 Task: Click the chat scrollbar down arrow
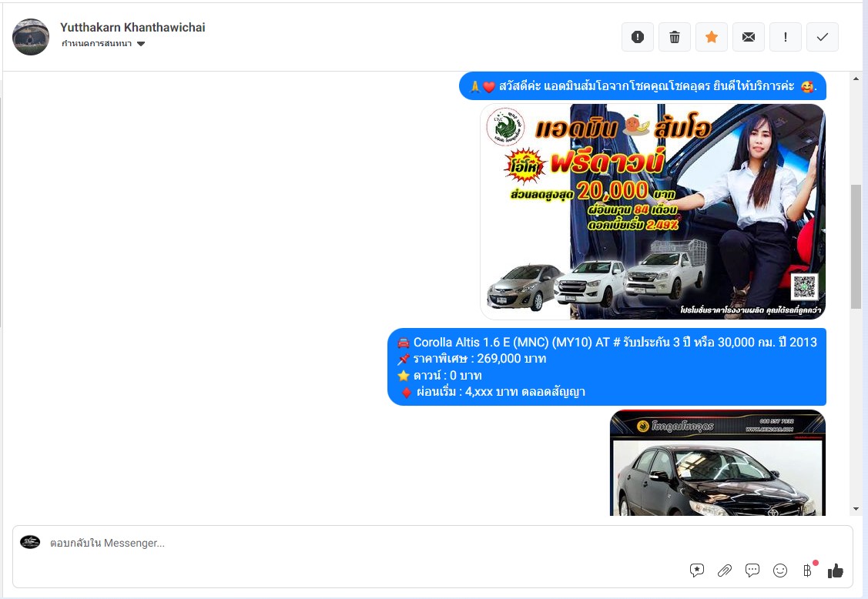tap(856, 509)
